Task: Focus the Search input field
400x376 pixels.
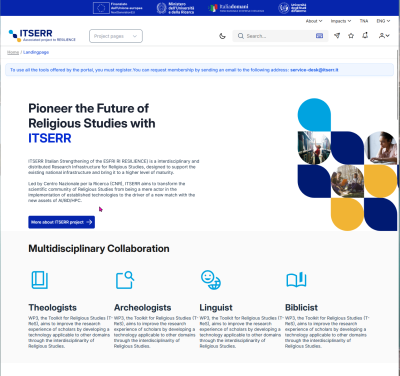Action: click(279, 36)
